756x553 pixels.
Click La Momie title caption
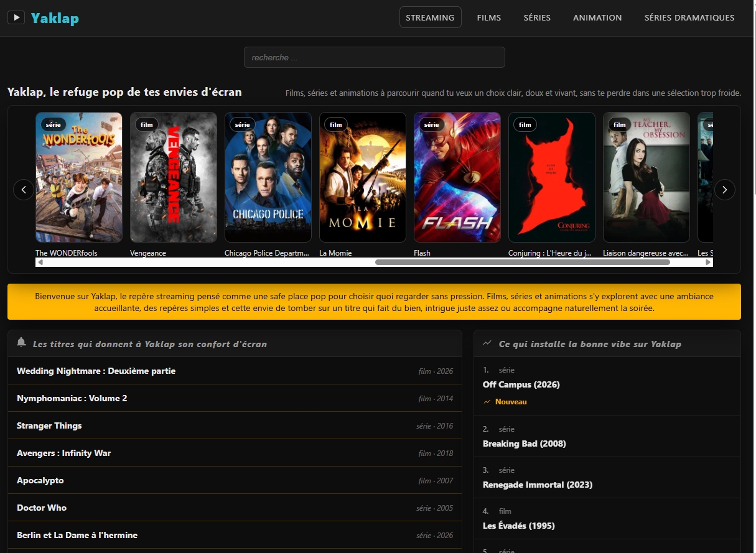[x=335, y=253]
